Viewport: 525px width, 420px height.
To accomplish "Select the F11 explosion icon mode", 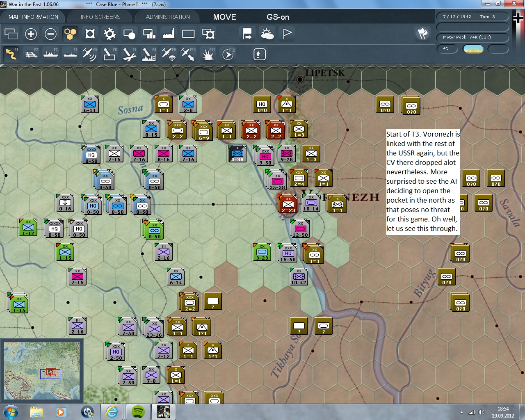I will point(208,54).
